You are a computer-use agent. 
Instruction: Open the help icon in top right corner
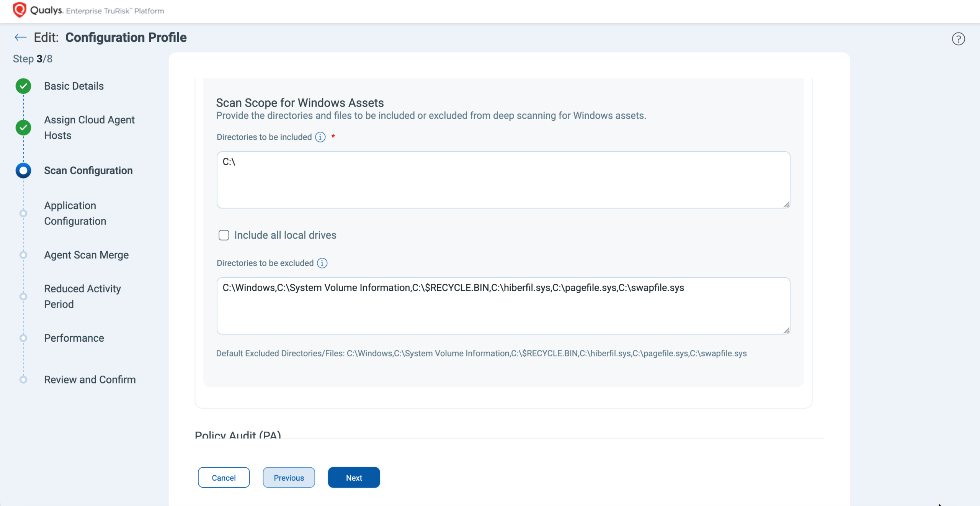click(x=958, y=39)
